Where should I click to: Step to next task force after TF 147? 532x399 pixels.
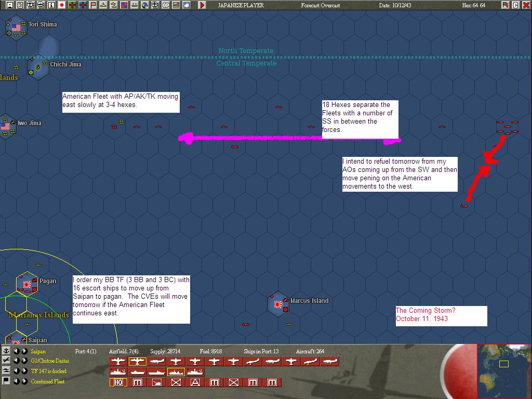[24, 371]
